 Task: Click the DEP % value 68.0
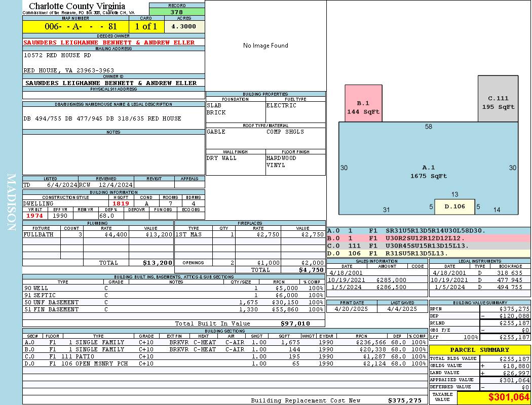106,216
